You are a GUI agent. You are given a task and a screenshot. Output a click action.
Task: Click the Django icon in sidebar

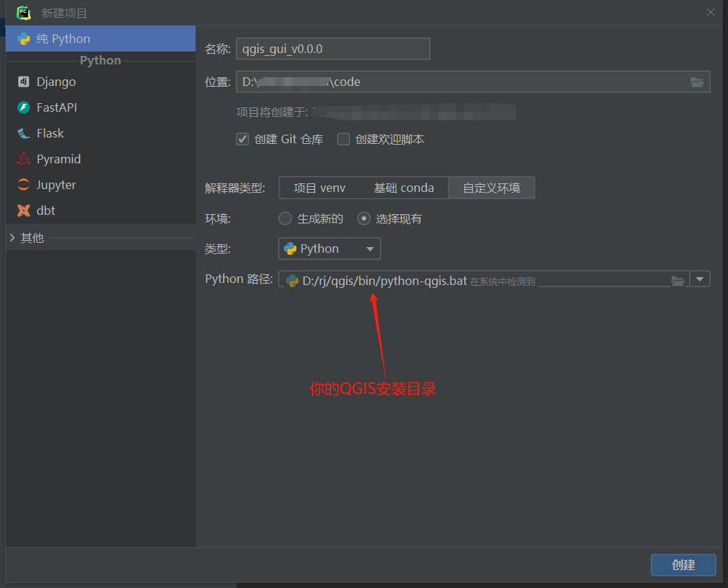pyautogui.click(x=24, y=82)
